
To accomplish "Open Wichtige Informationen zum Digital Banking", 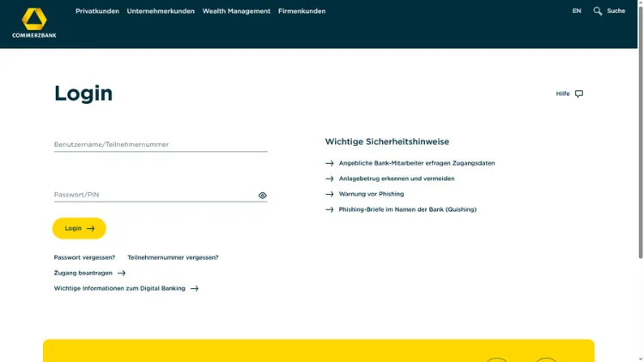I will 119,288.
